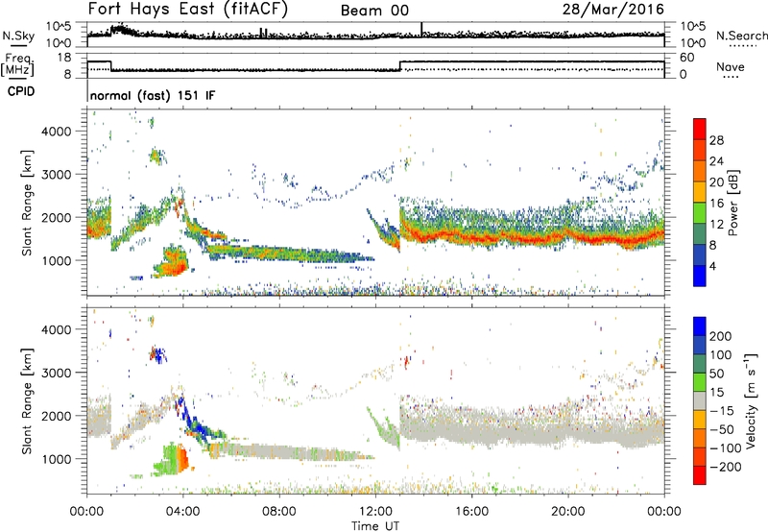This screenshot has width=768, height=532.
Task: Click the "Nave" legend label
Action: point(731,66)
